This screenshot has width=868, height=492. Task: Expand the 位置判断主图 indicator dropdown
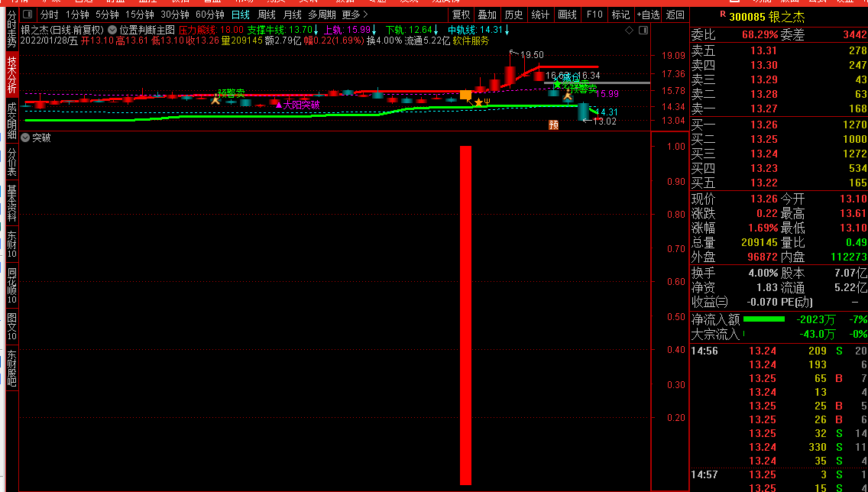coord(112,30)
